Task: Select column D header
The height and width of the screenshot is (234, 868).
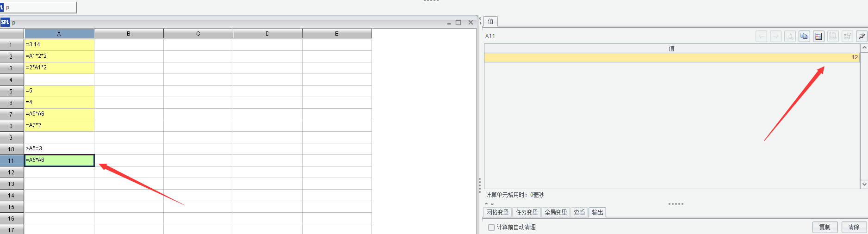Action: pyautogui.click(x=267, y=34)
